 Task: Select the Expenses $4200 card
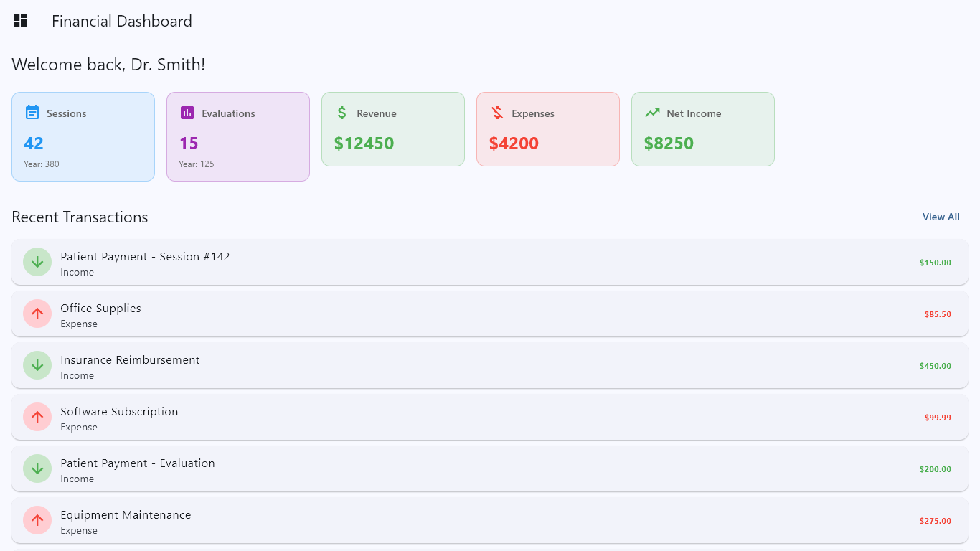pos(548,129)
